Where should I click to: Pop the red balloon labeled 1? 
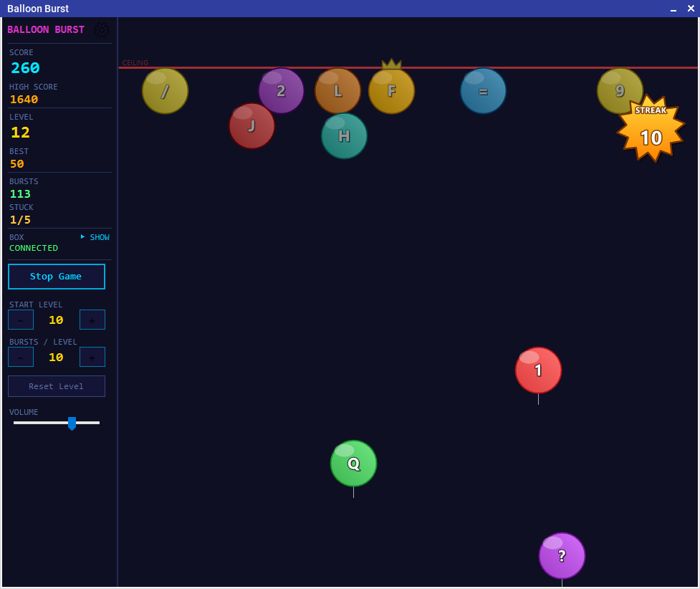pos(538,370)
